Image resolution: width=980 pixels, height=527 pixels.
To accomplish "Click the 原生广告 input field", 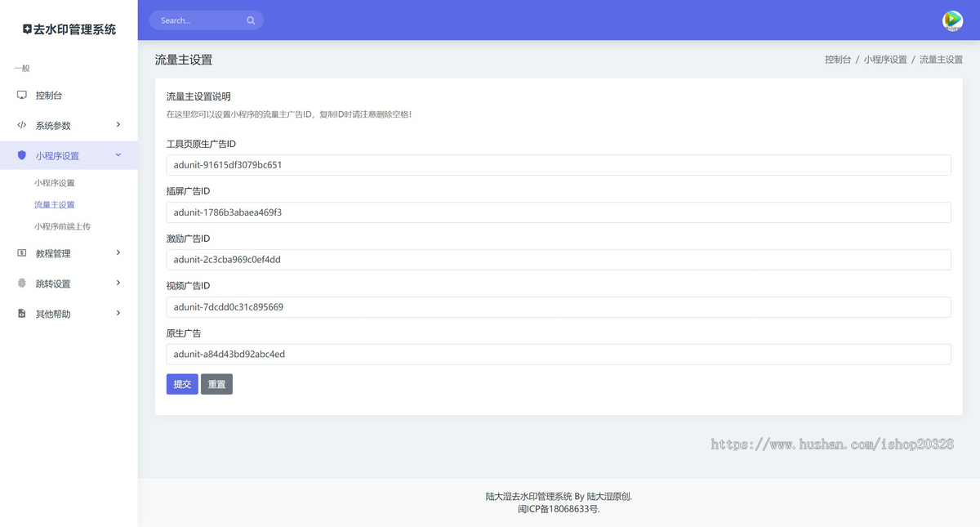I will coord(559,355).
